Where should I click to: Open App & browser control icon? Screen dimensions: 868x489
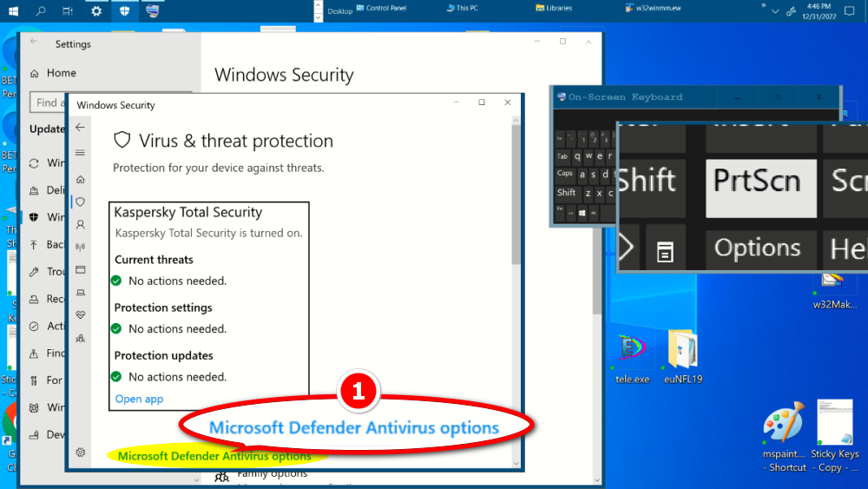point(80,270)
